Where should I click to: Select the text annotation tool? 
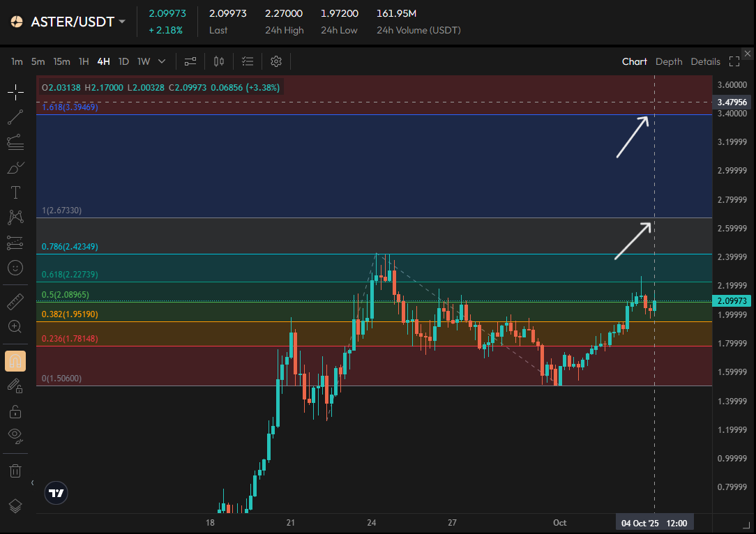pyautogui.click(x=15, y=192)
